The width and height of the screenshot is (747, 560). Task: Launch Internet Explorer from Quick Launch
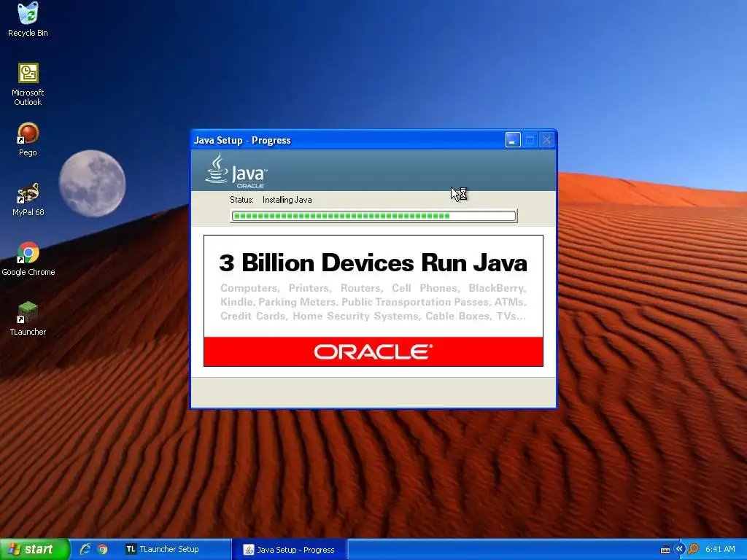(x=85, y=549)
